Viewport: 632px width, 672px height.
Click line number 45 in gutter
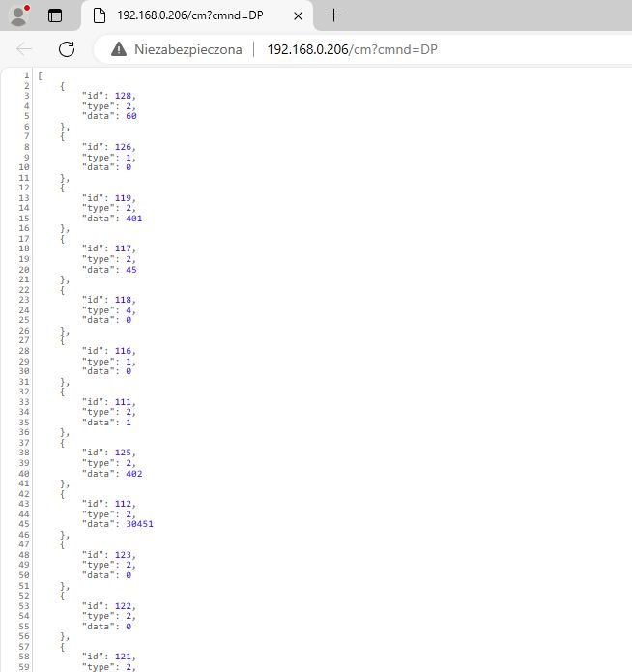pos(24,524)
